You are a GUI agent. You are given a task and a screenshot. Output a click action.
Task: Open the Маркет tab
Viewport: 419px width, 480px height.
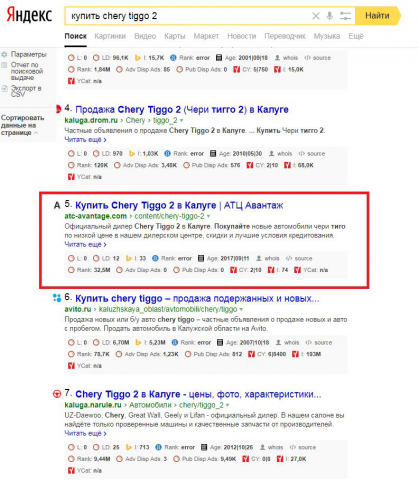206,36
